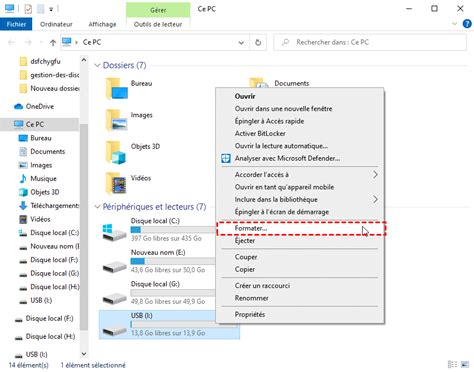Click the Microsoft Defender shield icon
Screen dimensions: 474x372
226,158
